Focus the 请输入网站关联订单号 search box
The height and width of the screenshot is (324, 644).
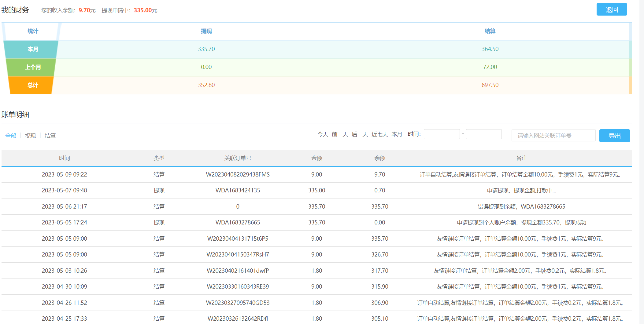tap(553, 135)
